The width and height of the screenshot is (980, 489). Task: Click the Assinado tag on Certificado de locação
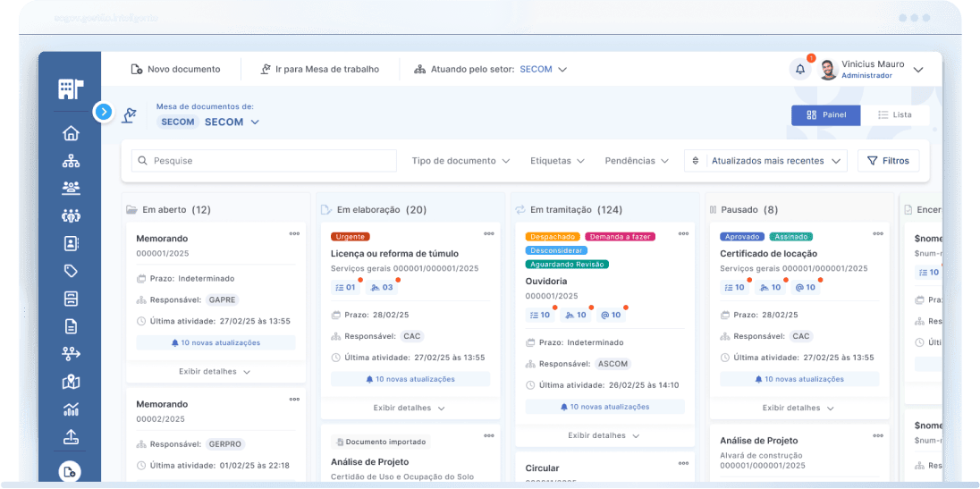(x=790, y=237)
